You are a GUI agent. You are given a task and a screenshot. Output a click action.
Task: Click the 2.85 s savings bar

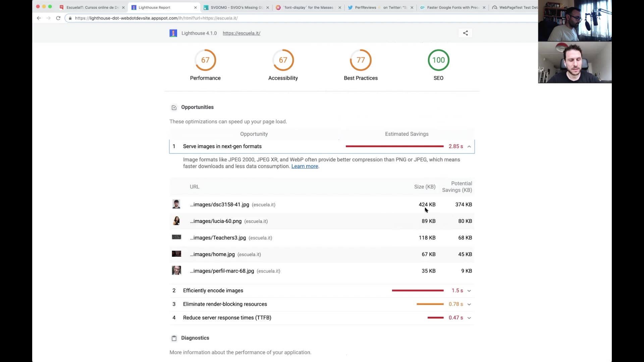point(394,146)
